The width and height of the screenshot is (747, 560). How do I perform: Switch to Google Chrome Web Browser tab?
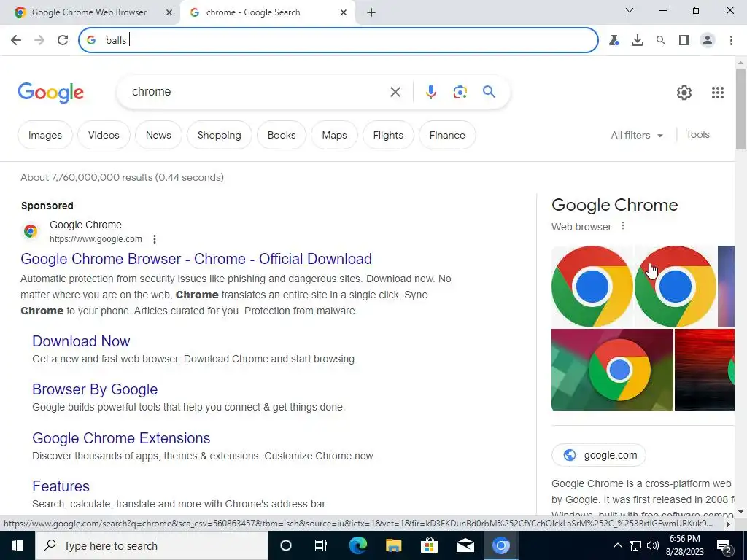89,12
